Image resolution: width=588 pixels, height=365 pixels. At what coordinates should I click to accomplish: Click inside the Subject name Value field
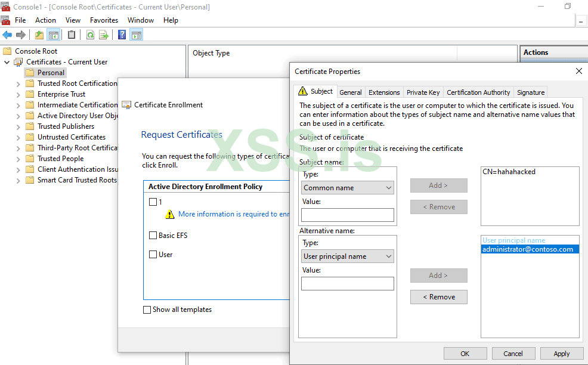coord(347,215)
